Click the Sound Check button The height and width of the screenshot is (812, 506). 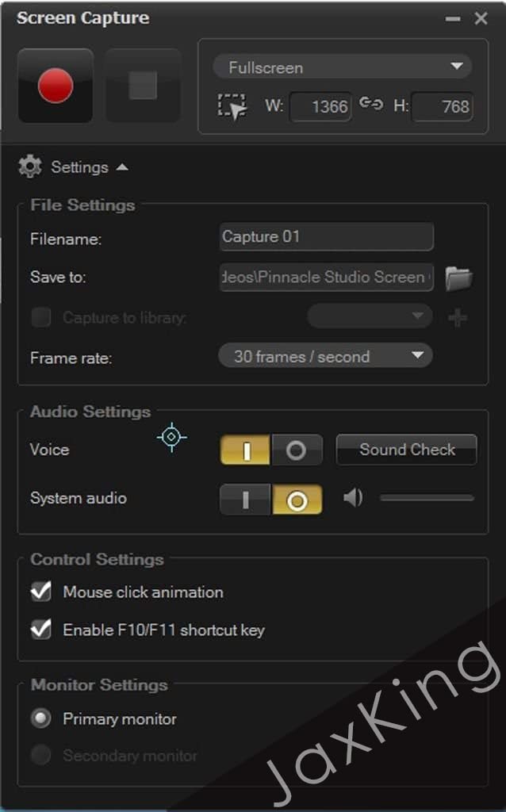tap(406, 450)
